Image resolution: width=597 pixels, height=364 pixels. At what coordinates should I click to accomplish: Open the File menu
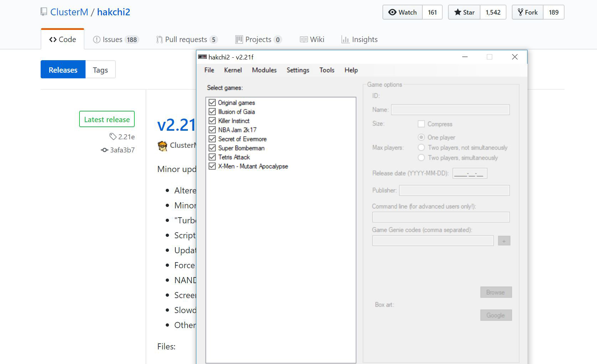209,70
